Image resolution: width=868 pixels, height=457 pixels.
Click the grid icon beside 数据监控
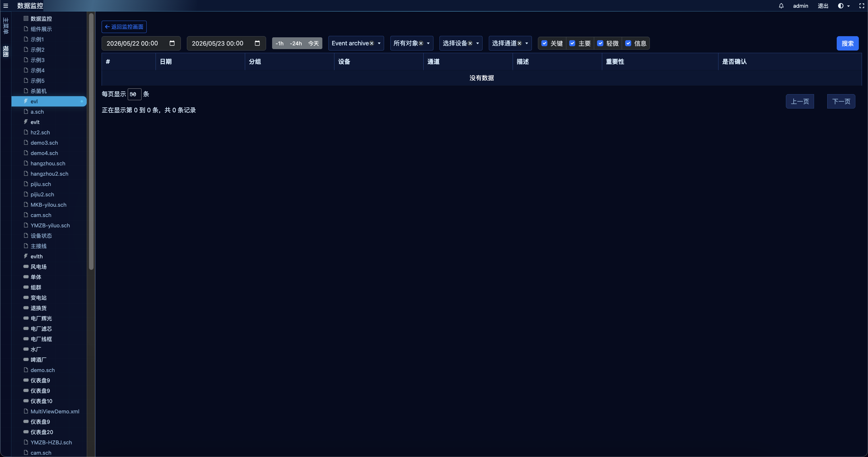click(26, 18)
